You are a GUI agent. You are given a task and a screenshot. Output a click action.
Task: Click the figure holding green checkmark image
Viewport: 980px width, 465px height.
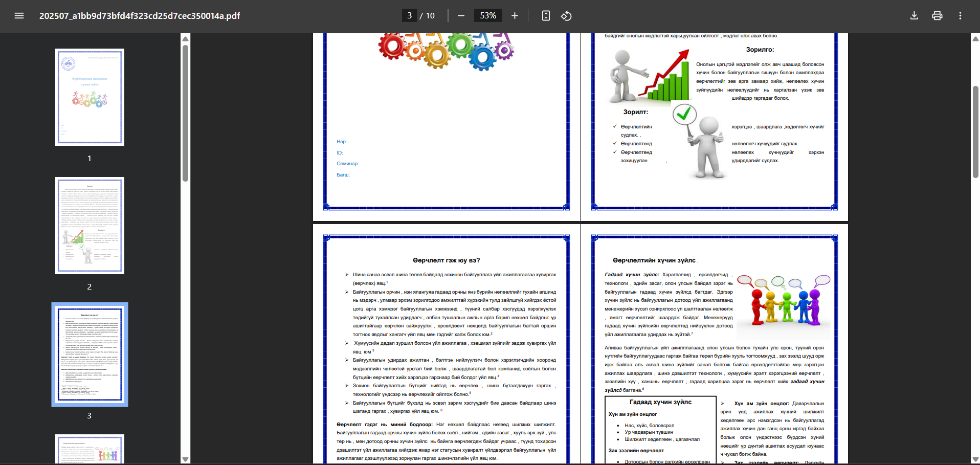pos(699,142)
